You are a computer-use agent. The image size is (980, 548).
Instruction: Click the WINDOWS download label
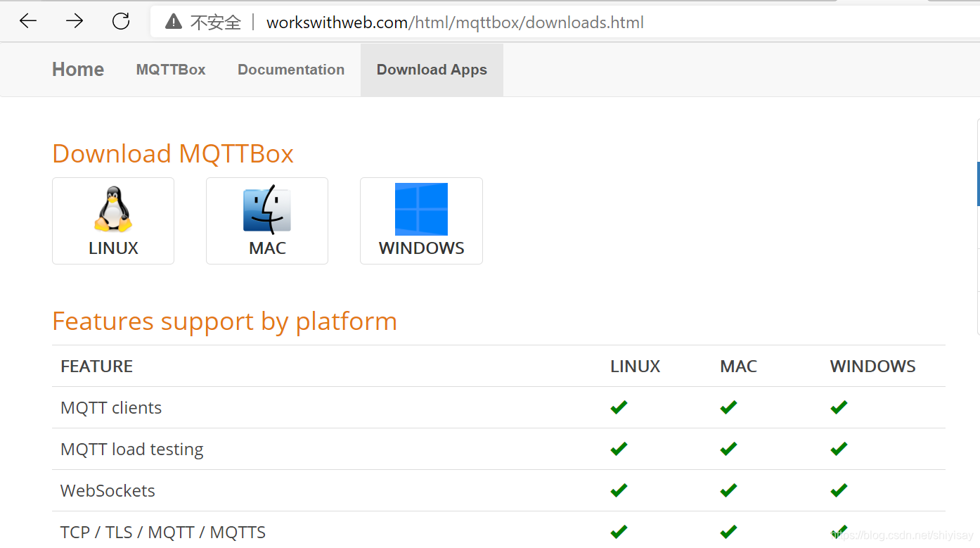421,248
